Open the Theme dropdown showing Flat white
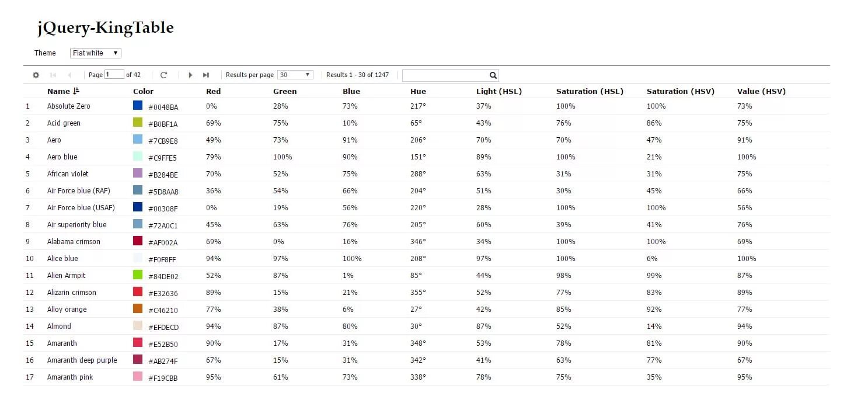Image resolution: width=868 pixels, height=403 pixels. point(96,53)
